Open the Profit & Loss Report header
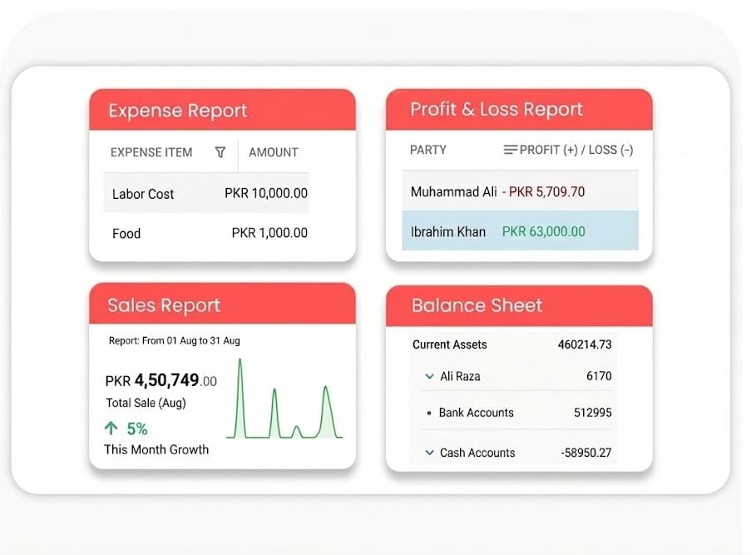Screen dimensions: 756x555 [496, 110]
